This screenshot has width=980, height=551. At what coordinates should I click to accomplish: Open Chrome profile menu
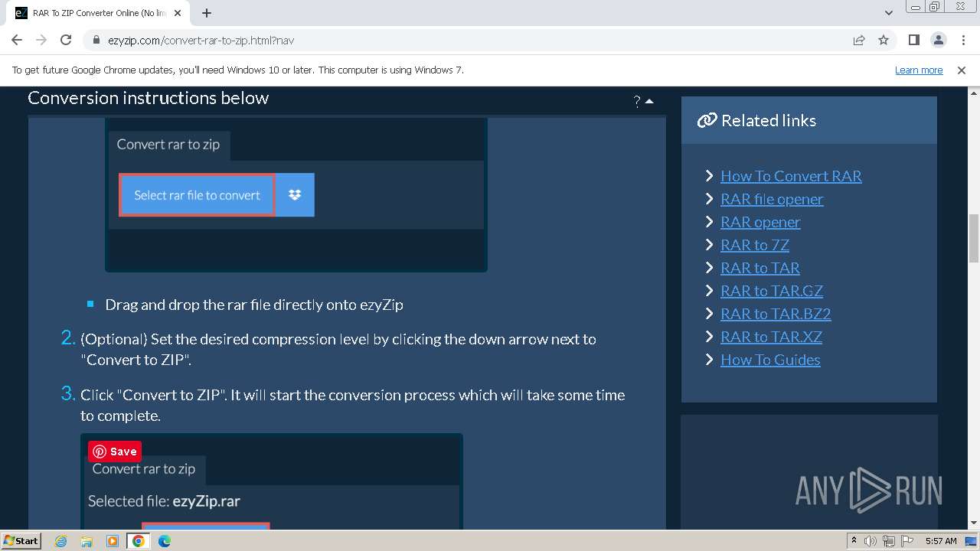click(x=938, y=40)
